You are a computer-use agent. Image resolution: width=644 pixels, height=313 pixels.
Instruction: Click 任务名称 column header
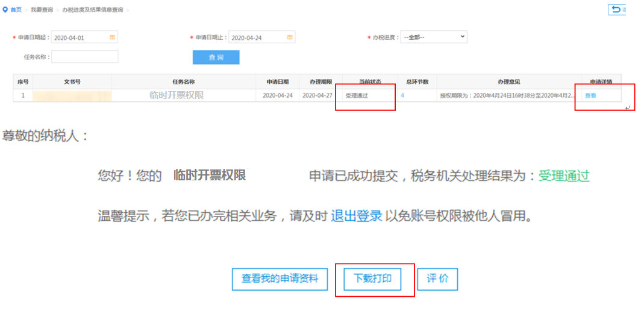[x=184, y=82]
